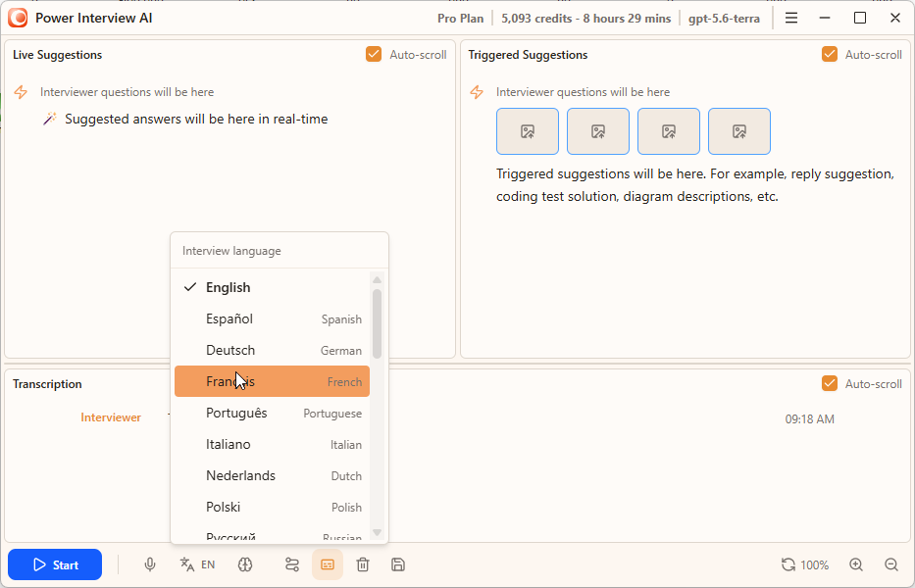Click the Transcription panel title
915x588 pixels.
[47, 384]
